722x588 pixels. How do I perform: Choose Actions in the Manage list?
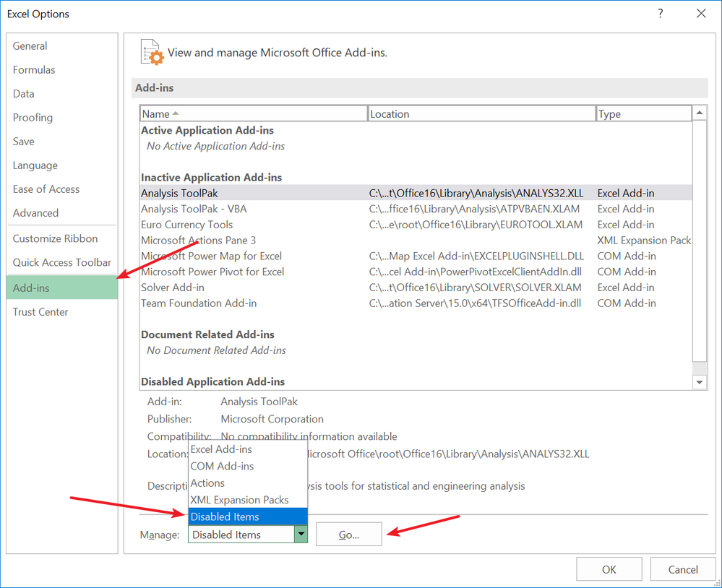pos(248,483)
